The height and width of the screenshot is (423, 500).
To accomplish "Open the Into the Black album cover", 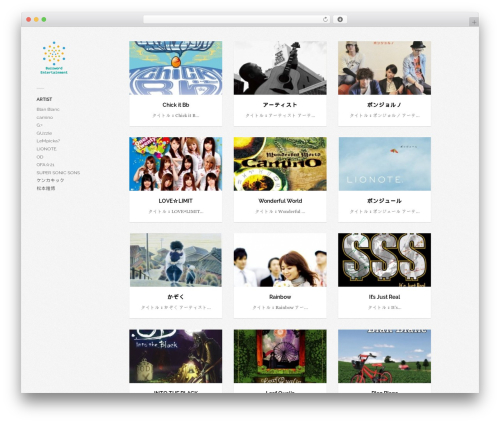I will [176, 356].
